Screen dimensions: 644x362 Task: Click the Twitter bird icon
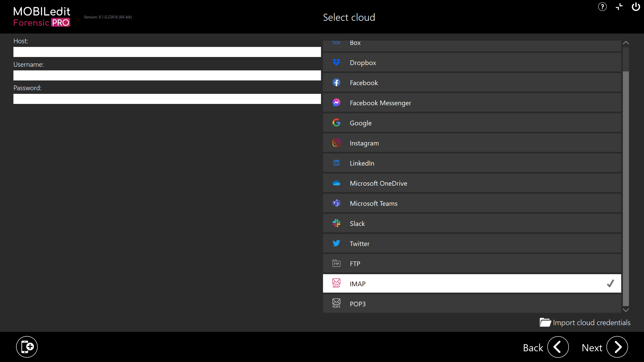pyautogui.click(x=336, y=243)
